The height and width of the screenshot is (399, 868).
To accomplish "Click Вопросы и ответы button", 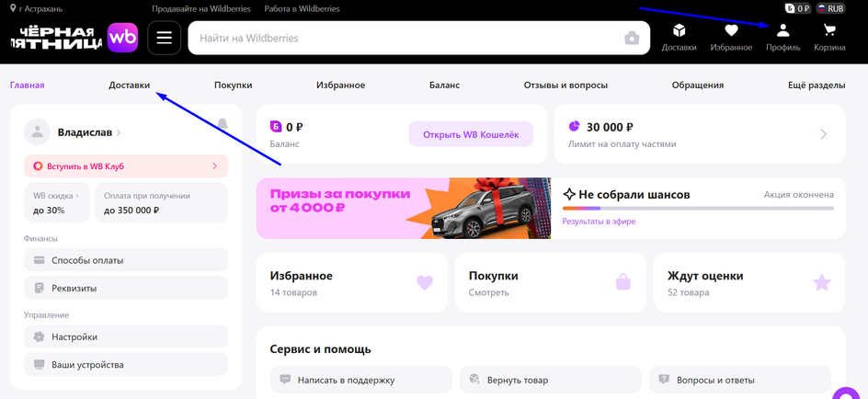I will click(x=740, y=380).
